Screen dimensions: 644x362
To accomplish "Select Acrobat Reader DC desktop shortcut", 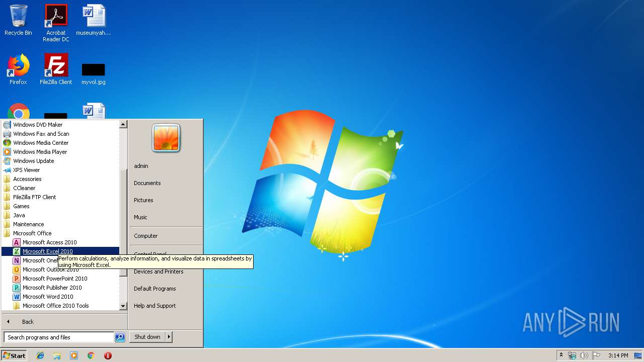I will point(56,23).
